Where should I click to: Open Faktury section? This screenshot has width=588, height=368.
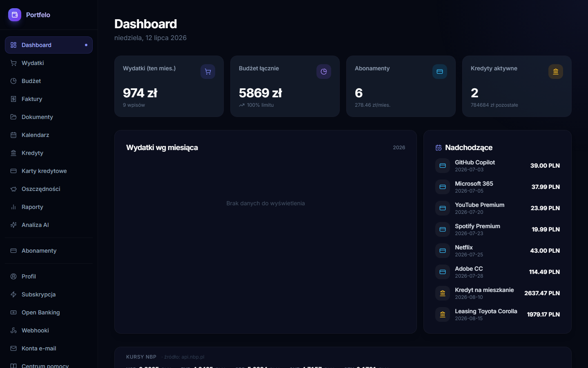pos(49,99)
